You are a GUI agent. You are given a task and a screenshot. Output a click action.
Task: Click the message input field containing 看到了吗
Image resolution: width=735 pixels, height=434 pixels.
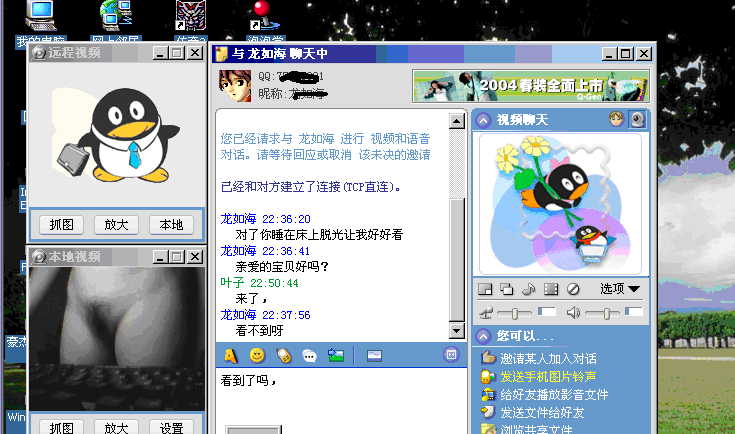[341, 401]
